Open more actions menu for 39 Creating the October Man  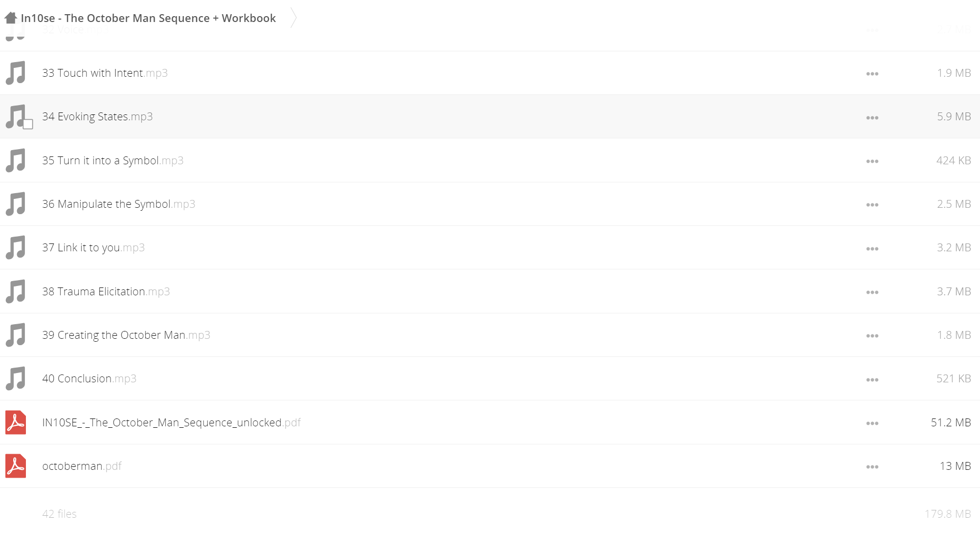872,336
